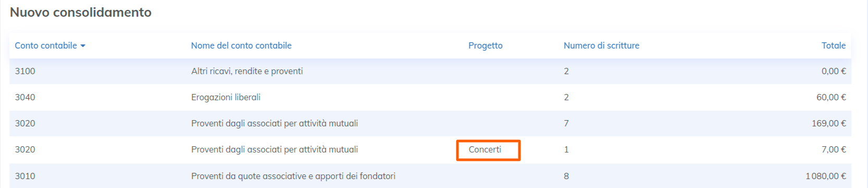The height and width of the screenshot is (188, 868).
Task: Click the 60,00 € total amount
Action: point(831,97)
